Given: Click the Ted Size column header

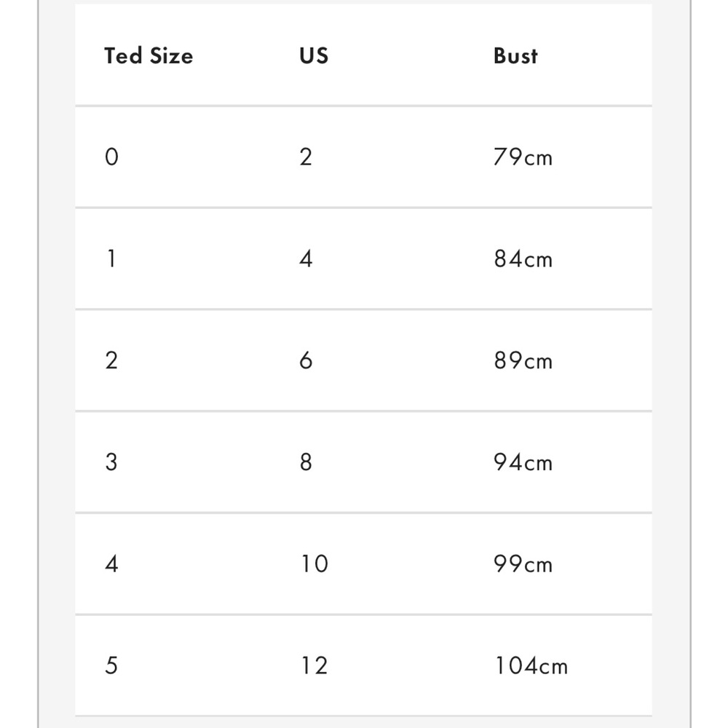Looking at the screenshot, I should point(149,56).
